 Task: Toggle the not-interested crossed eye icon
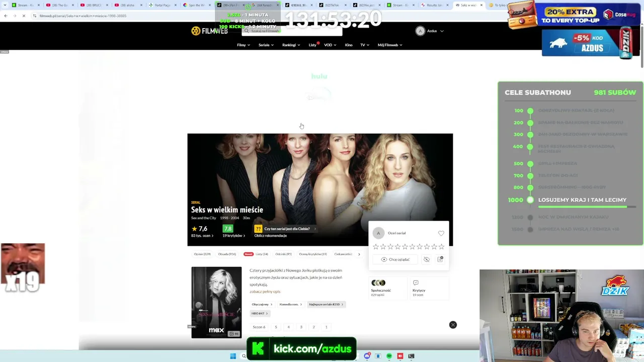coord(427,259)
